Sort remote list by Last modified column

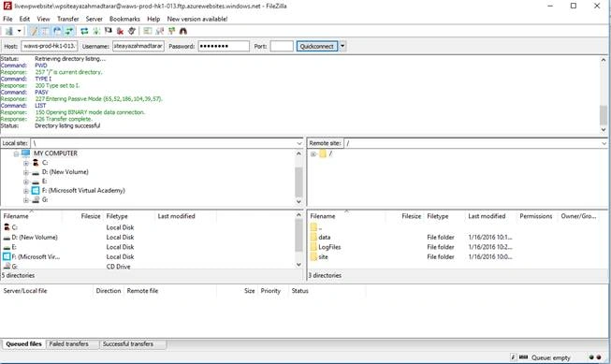coord(487,216)
